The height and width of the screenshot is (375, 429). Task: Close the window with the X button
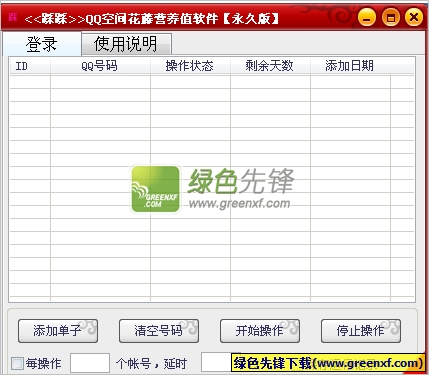click(x=414, y=17)
